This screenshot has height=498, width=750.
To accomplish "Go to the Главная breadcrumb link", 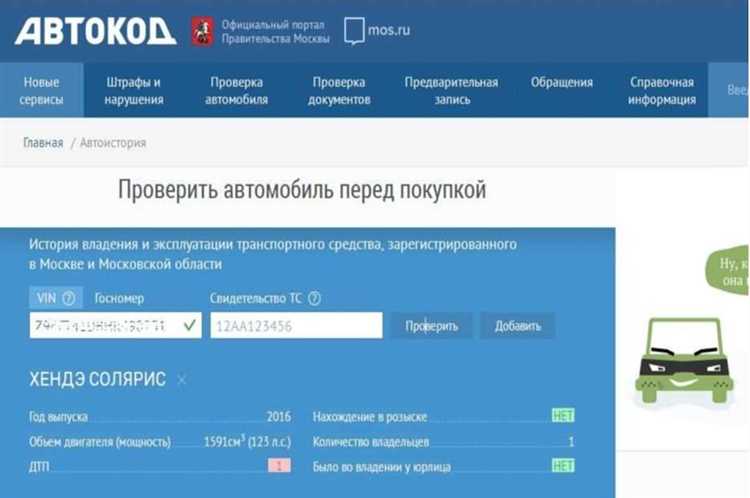I will click(43, 143).
